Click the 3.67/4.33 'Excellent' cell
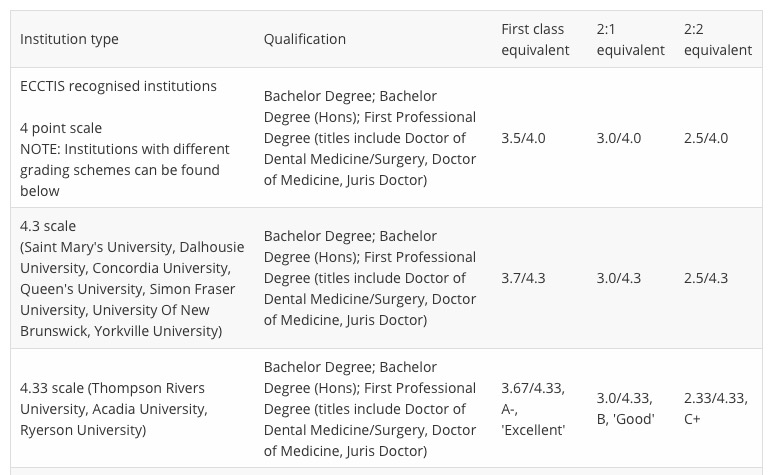 point(533,409)
